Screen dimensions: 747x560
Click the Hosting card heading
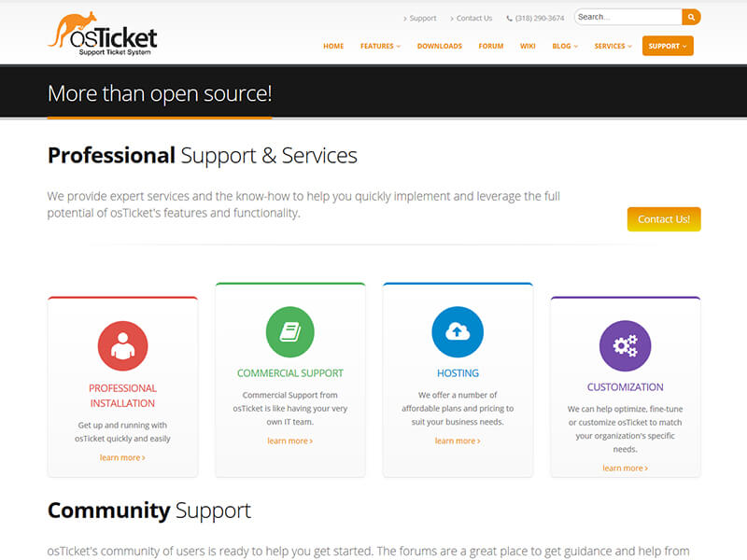458,373
